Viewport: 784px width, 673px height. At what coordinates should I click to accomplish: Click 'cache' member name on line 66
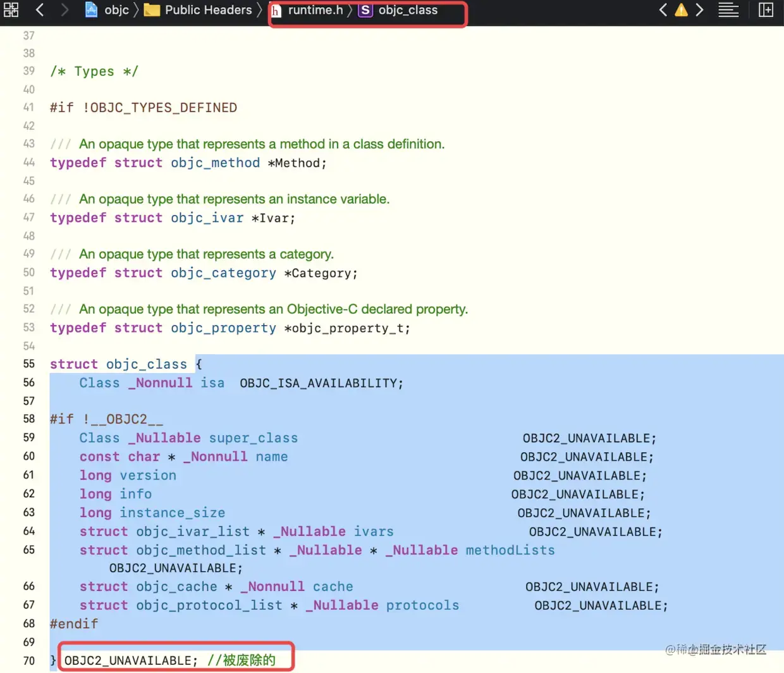pos(333,586)
